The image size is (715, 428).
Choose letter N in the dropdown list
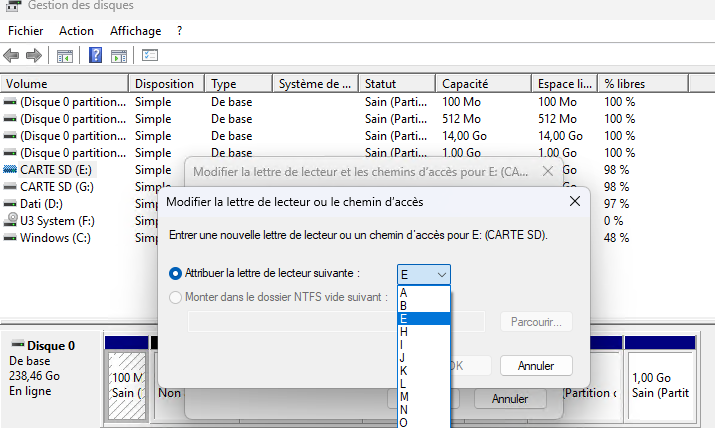pyautogui.click(x=424, y=410)
